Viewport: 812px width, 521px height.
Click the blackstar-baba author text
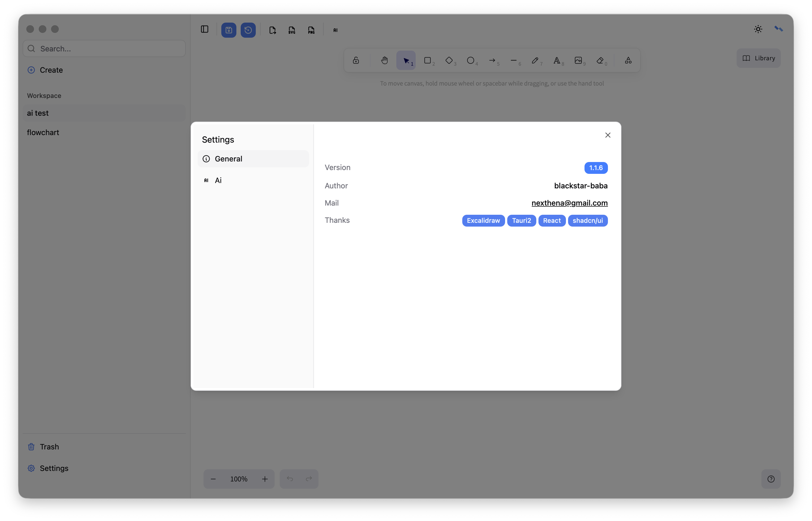[581, 186]
